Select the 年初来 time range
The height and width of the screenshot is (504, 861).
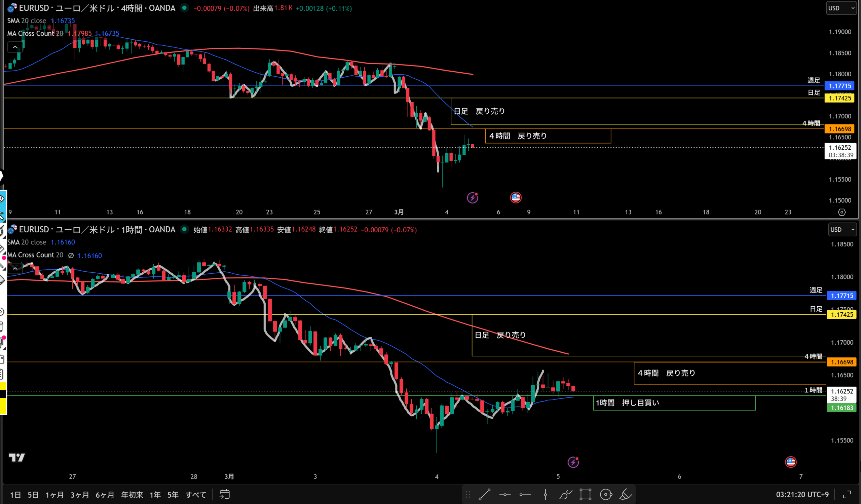(x=132, y=495)
